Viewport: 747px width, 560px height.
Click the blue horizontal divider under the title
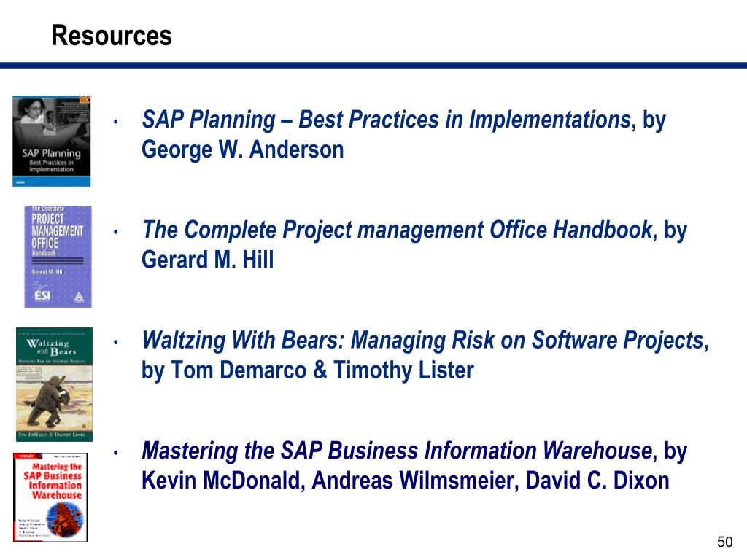click(x=373, y=65)
